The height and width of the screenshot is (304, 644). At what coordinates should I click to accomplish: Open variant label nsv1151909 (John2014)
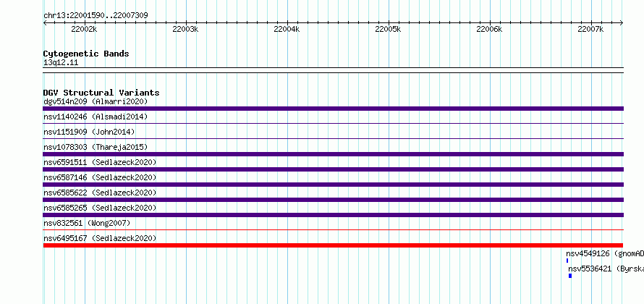pyautogui.click(x=89, y=132)
